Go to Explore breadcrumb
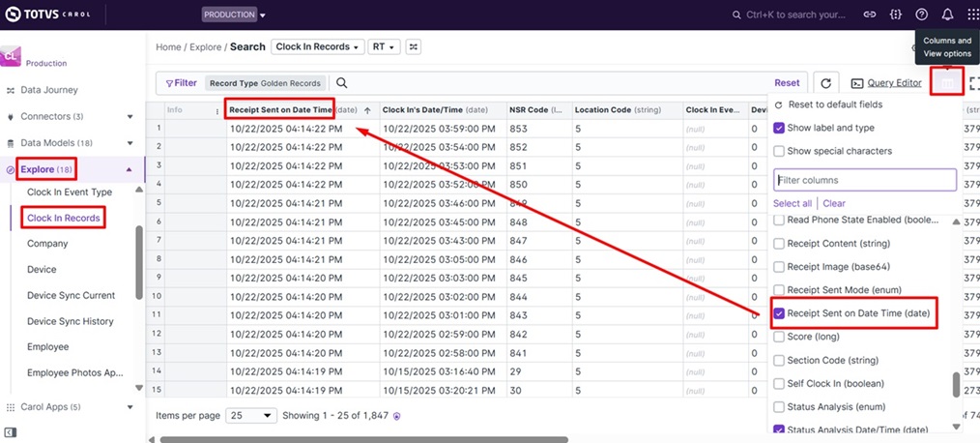980x443 pixels. coord(206,47)
